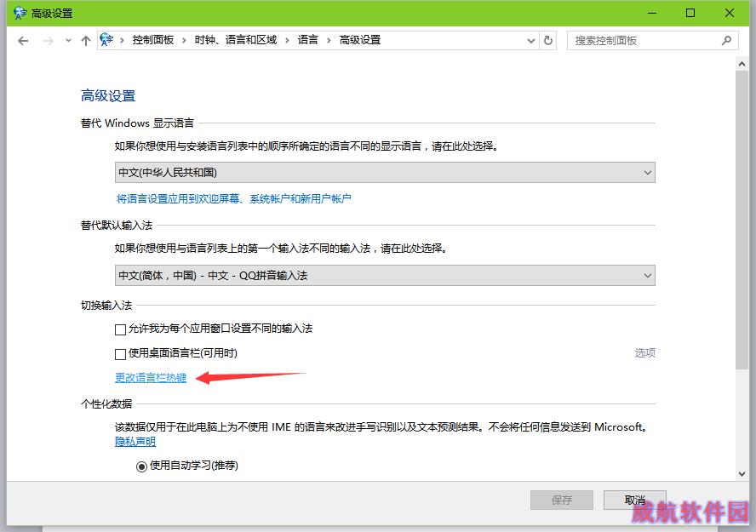Open the 时钟、语言和区域 breadcrumb
Screen dimensions: 756x532
coord(235,40)
